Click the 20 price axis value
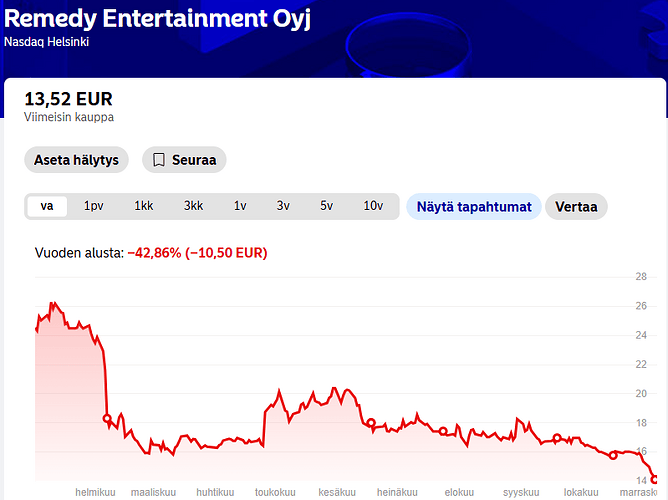Screen dimensions: 668x500 tap(641, 394)
